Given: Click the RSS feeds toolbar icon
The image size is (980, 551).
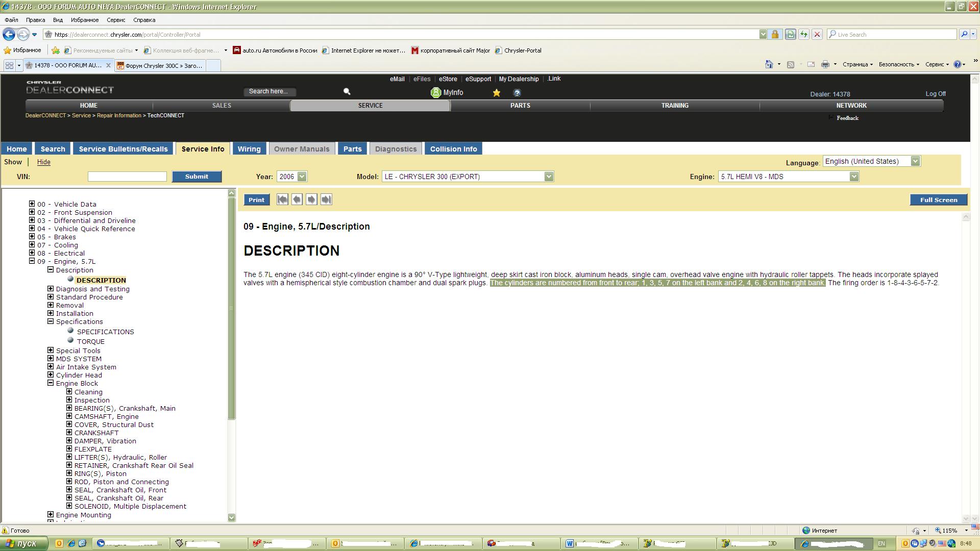Looking at the screenshot, I should 791,64.
